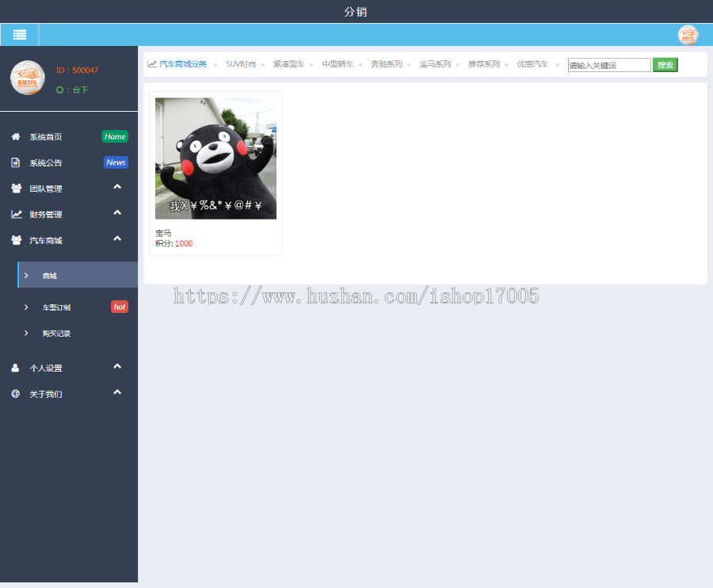Filter by 奔驰系列 category
Viewport: 713px width, 588px height.
point(387,64)
